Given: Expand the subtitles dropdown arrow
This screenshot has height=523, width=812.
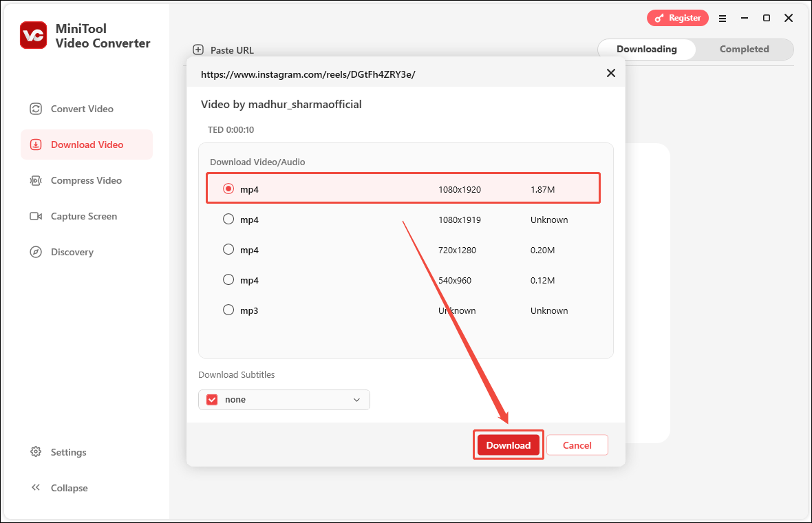Looking at the screenshot, I should (x=356, y=400).
